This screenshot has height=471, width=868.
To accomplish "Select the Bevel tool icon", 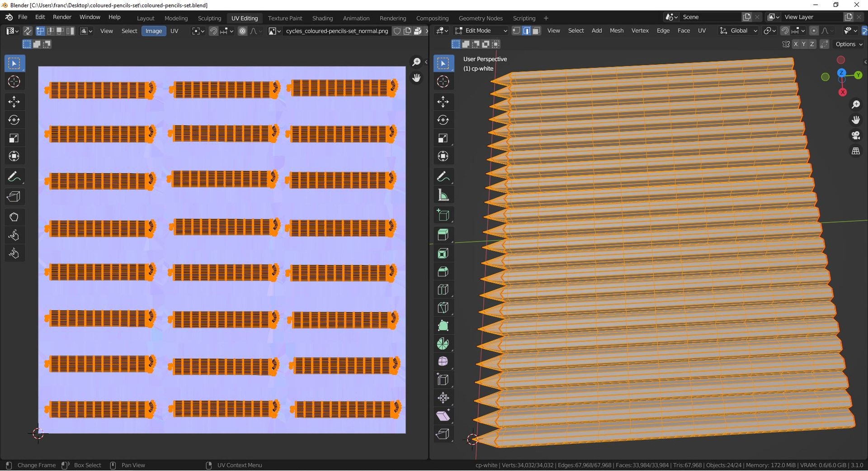I will [x=443, y=271].
